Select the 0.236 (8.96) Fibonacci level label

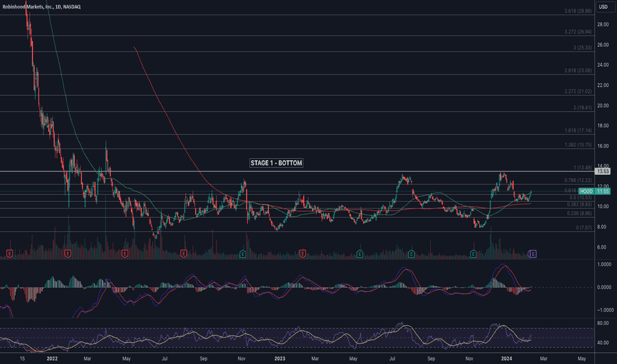(579, 213)
